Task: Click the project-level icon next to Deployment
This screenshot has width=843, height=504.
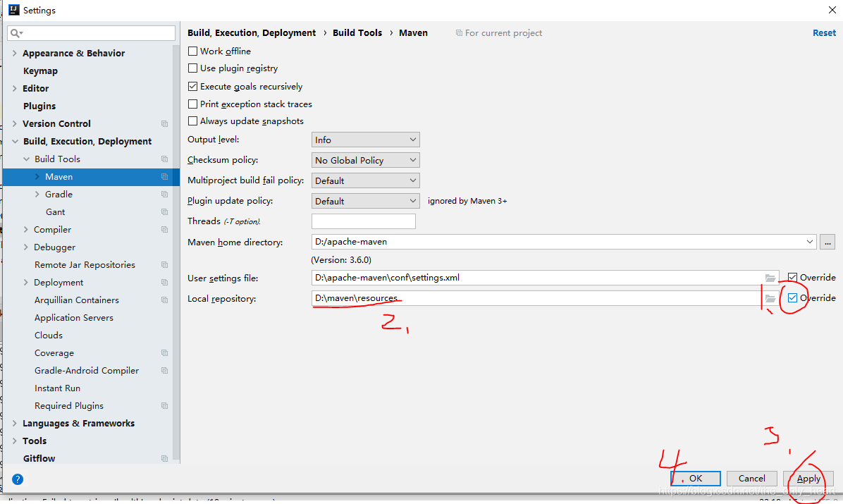Action: 164,283
